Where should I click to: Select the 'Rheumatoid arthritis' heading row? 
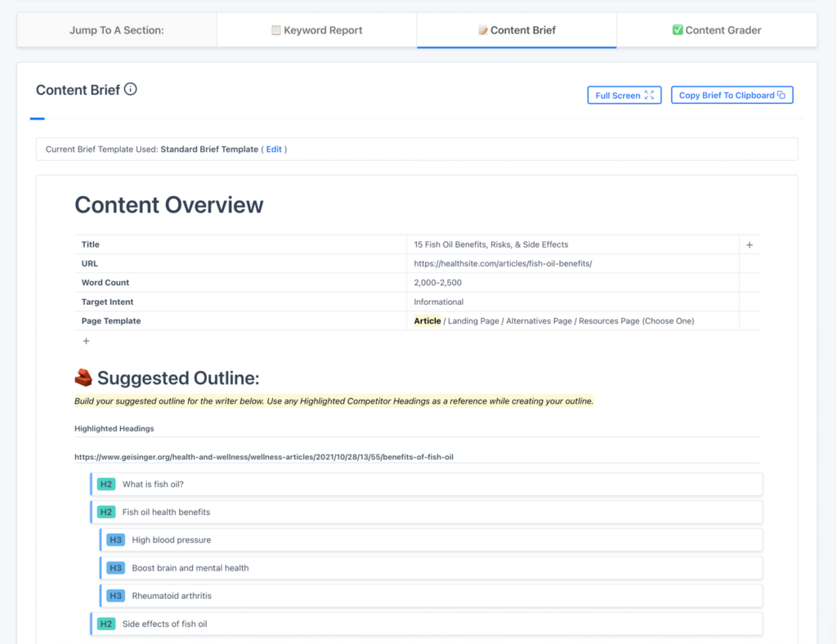pyautogui.click(x=432, y=596)
